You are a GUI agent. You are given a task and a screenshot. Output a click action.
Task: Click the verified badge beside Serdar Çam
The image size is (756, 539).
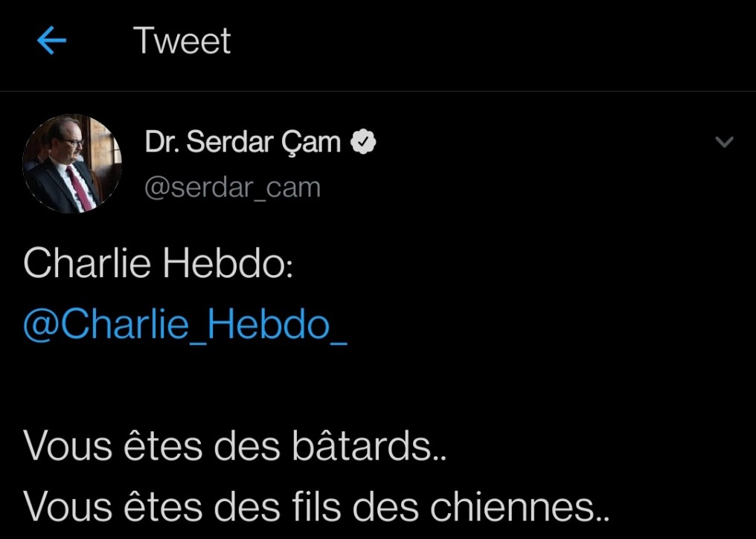[363, 142]
